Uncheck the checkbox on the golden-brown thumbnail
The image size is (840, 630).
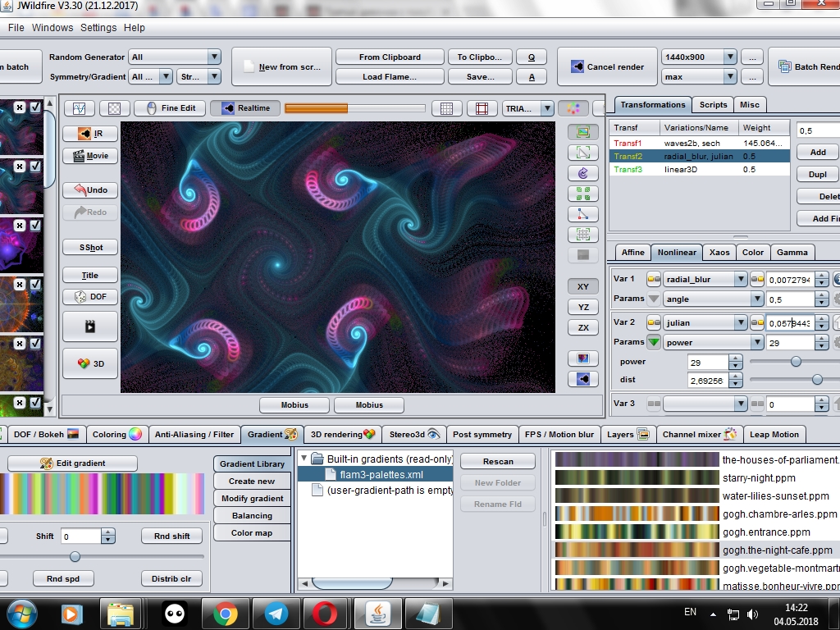(35, 344)
